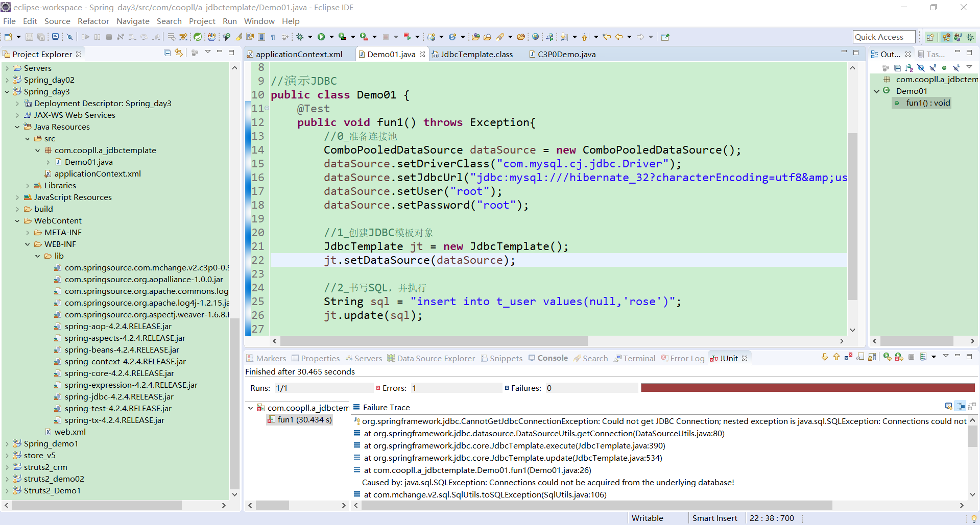Expand the Libraries node
This screenshot has width=980, height=525.
pos(28,186)
